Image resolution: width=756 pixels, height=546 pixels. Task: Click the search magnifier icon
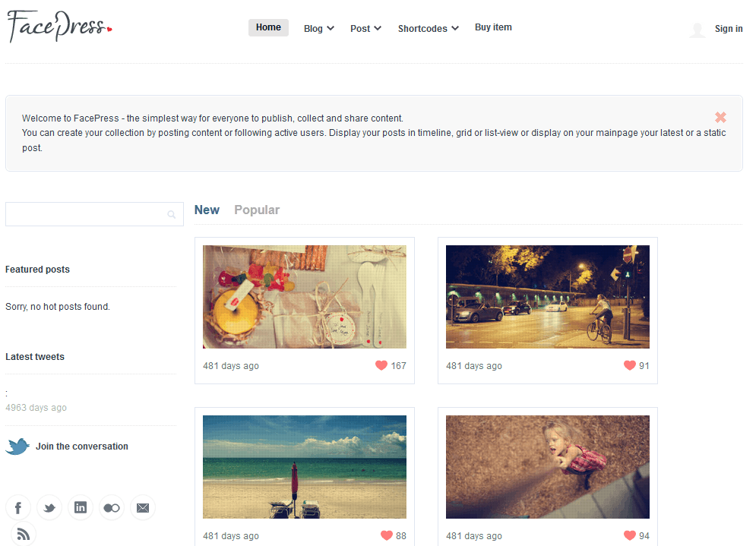(x=171, y=214)
